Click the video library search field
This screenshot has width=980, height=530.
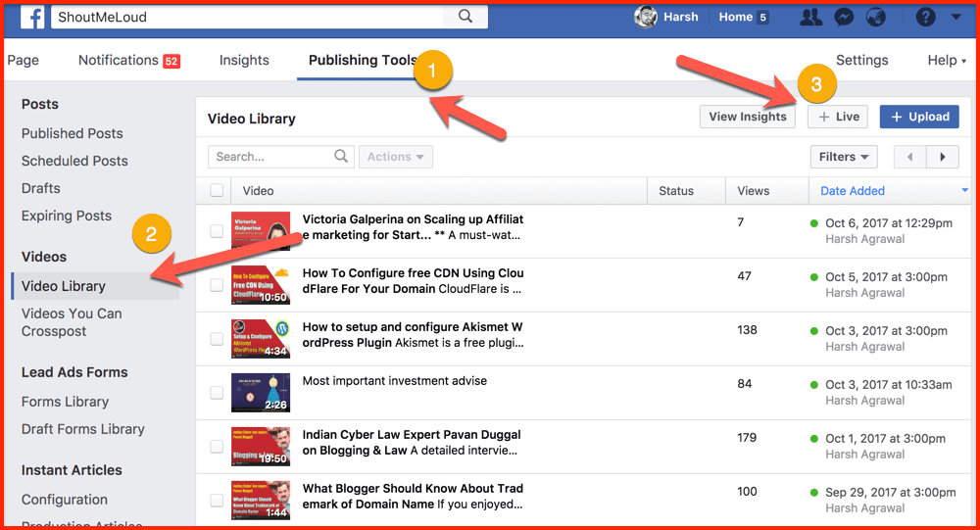(272, 157)
